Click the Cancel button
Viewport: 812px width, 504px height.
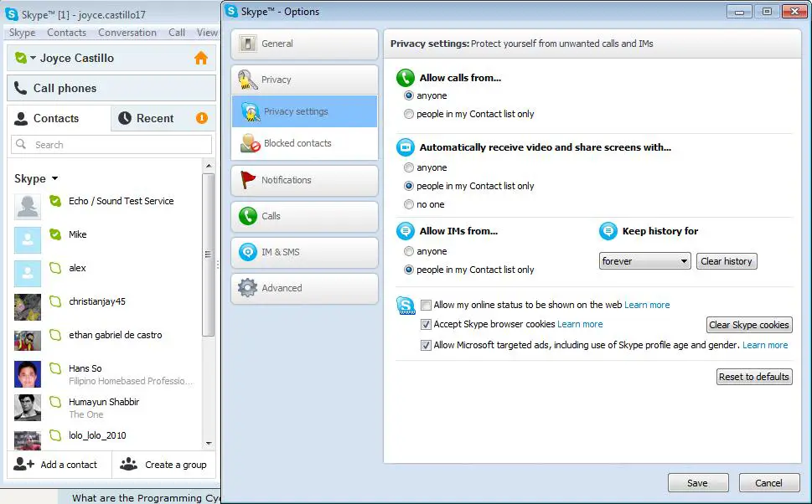[x=769, y=483]
